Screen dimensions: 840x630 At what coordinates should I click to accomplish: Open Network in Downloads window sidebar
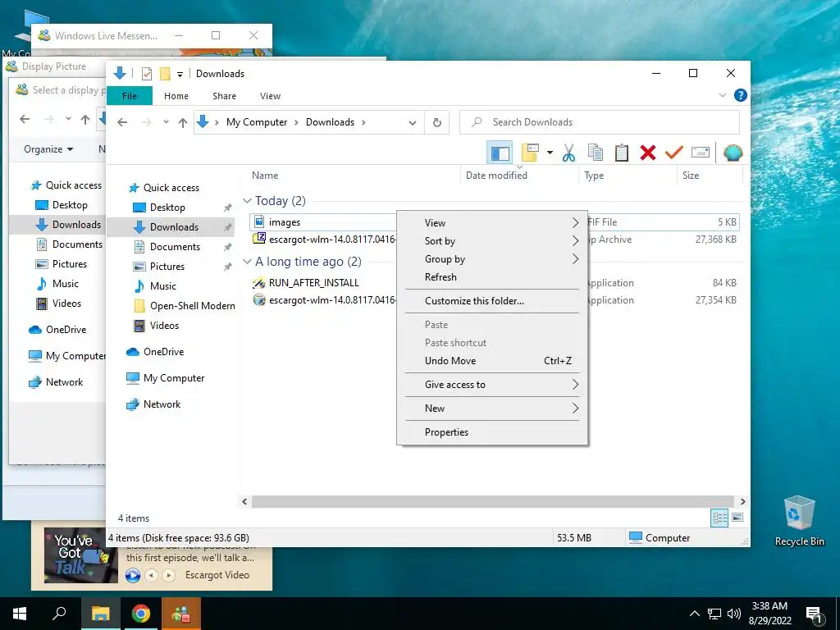(162, 404)
